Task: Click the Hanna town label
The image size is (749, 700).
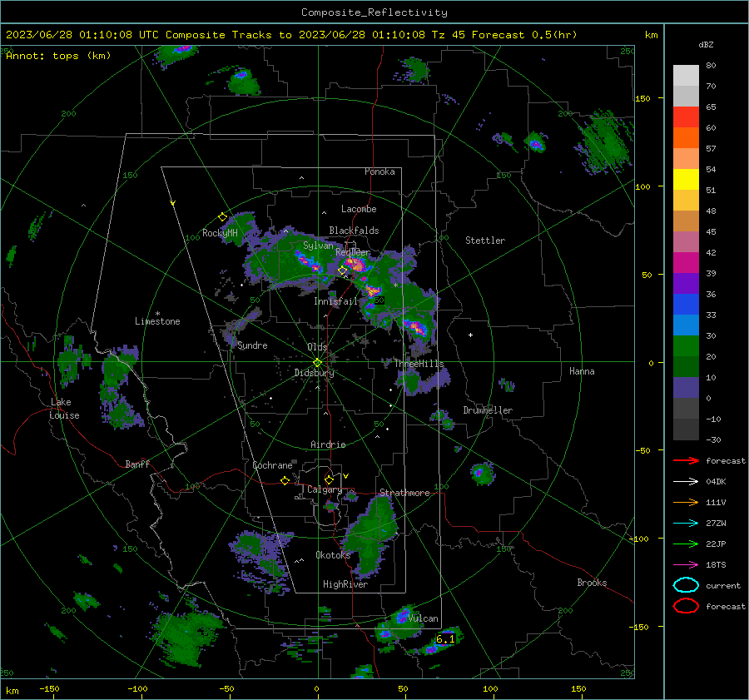Action: 582,371
